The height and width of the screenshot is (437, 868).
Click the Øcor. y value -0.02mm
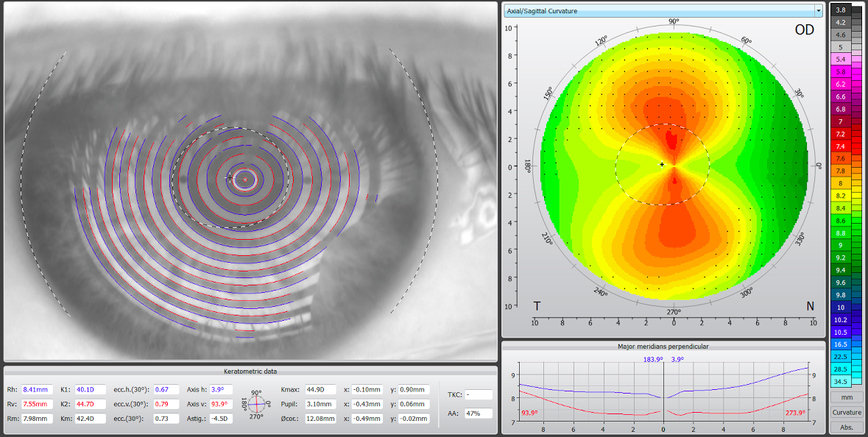coord(413,419)
